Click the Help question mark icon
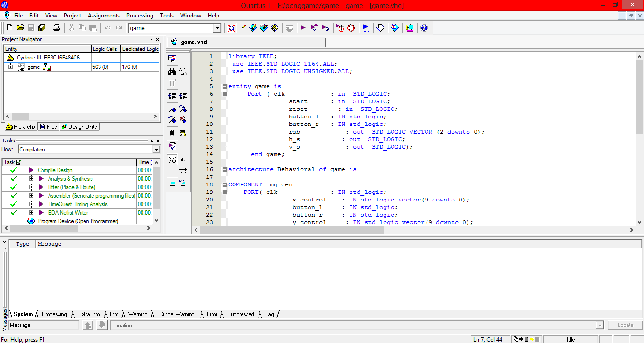The height and width of the screenshot is (343, 644). (424, 28)
